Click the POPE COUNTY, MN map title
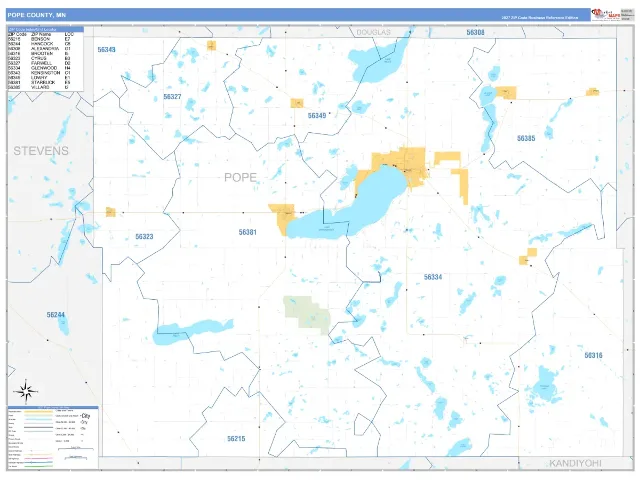The width and height of the screenshot is (640, 480). pyautogui.click(x=36, y=15)
